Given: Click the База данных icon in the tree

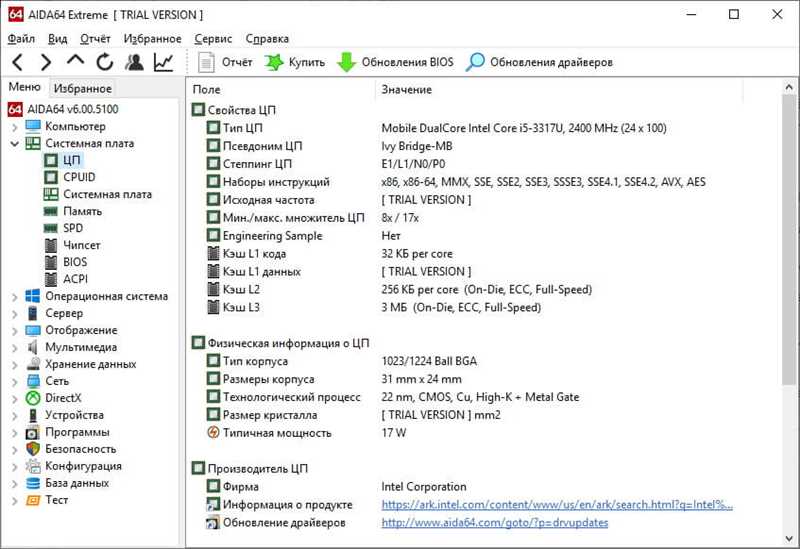Looking at the screenshot, I should [33, 483].
